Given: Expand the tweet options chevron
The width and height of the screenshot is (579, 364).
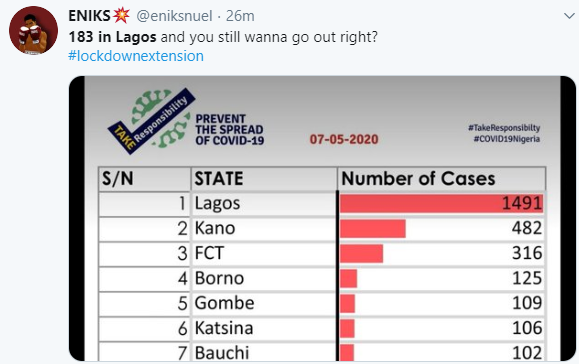Looking at the screenshot, I should pos(569,16).
